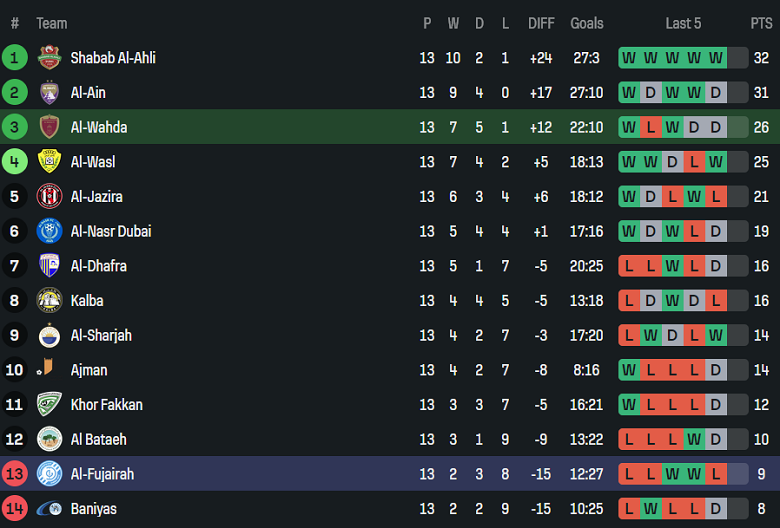
Task: Click Shabab Al-Ahli's most recent W result
Action: click(x=716, y=58)
